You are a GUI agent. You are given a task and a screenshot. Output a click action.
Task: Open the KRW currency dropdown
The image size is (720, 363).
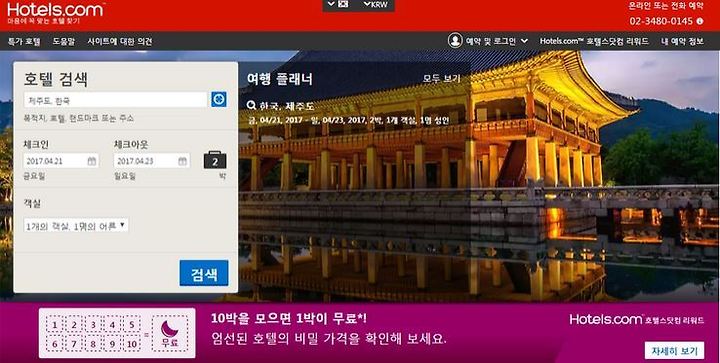[x=376, y=5]
